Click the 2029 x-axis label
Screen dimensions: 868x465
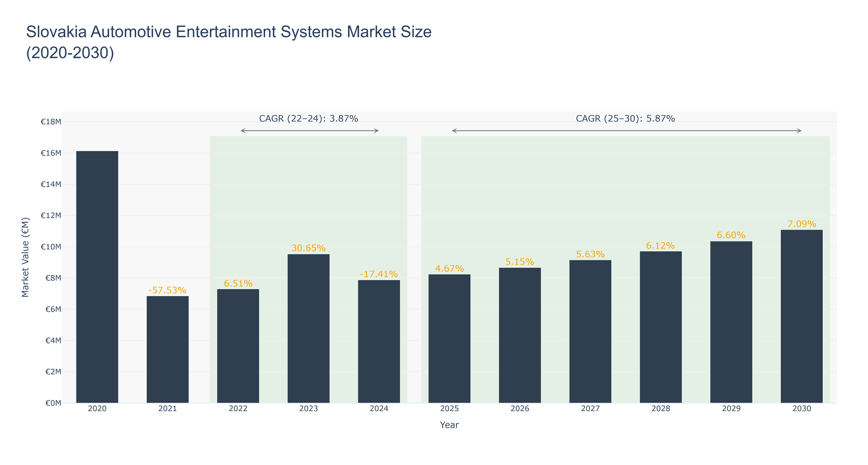point(731,409)
